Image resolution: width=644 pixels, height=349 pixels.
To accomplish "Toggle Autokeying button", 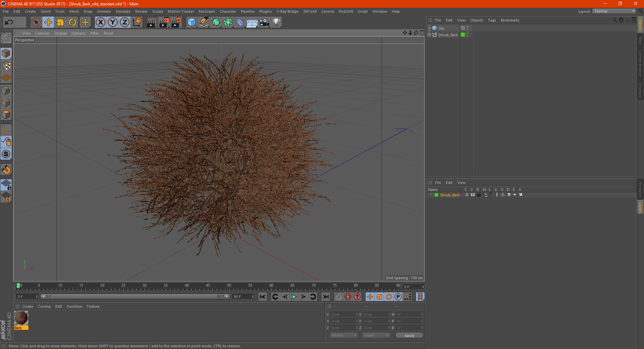I will [x=348, y=297].
